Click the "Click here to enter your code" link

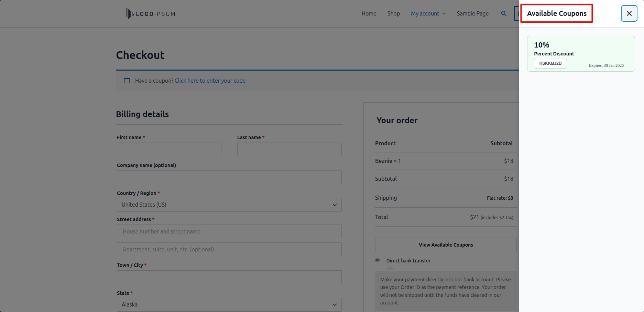(210, 81)
